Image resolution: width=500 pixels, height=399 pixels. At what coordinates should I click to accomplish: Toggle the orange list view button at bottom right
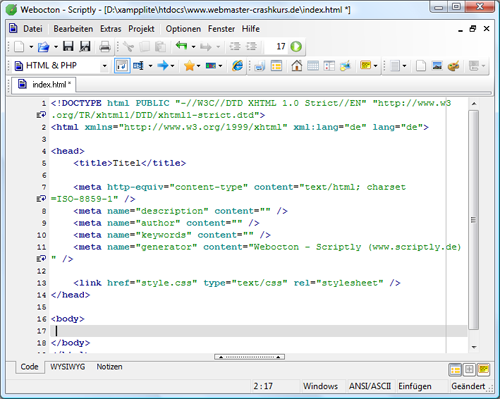pyautogui.click(x=455, y=369)
